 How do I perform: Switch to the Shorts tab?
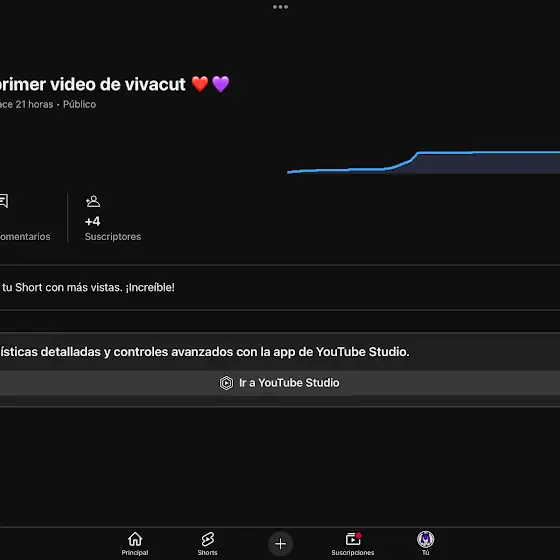coord(208,544)
